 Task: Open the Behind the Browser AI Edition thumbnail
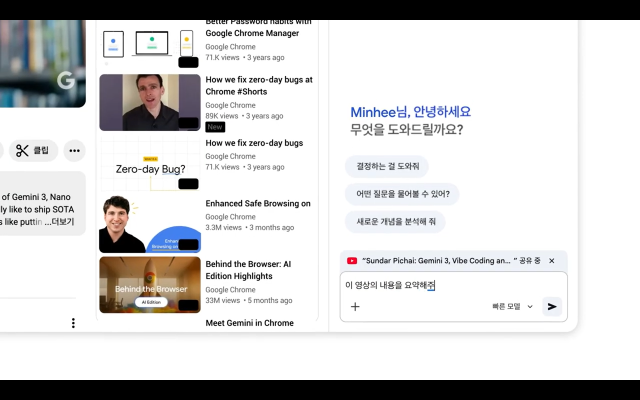pos(150,285)
